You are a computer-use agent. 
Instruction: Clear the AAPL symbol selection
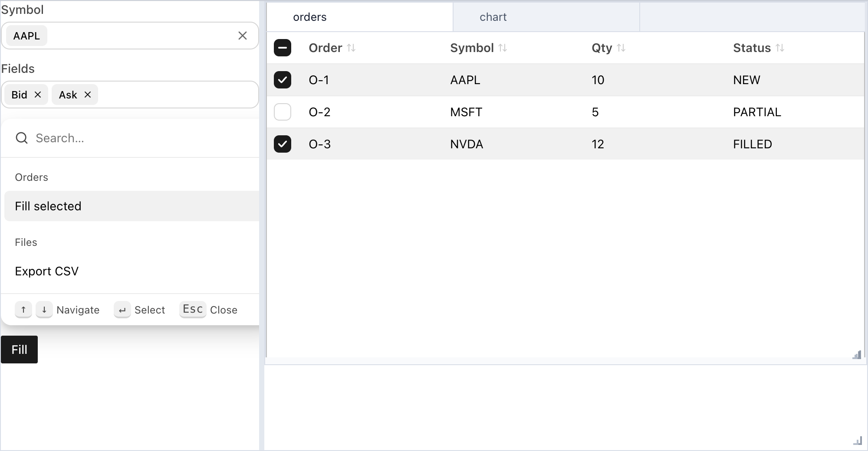(x=243, y=36)
